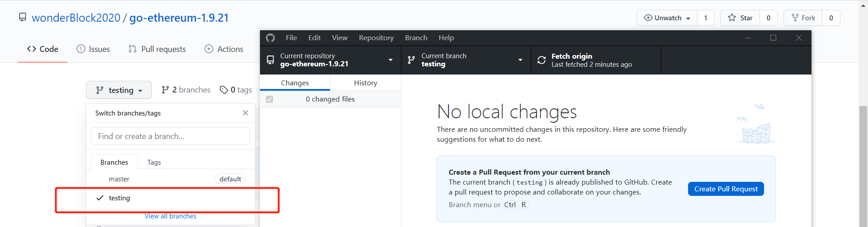Click the Create Pull Request button

(726, 189)
